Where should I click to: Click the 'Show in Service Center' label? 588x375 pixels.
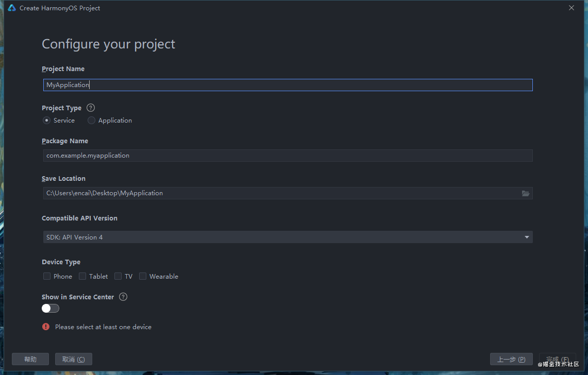coord(78,297)
